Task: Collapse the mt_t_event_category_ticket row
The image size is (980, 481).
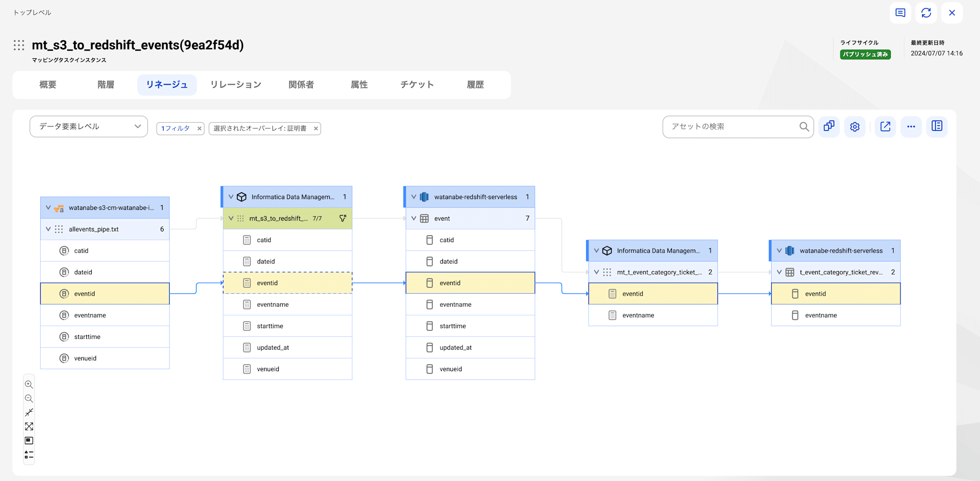Action: coord(596,272)
